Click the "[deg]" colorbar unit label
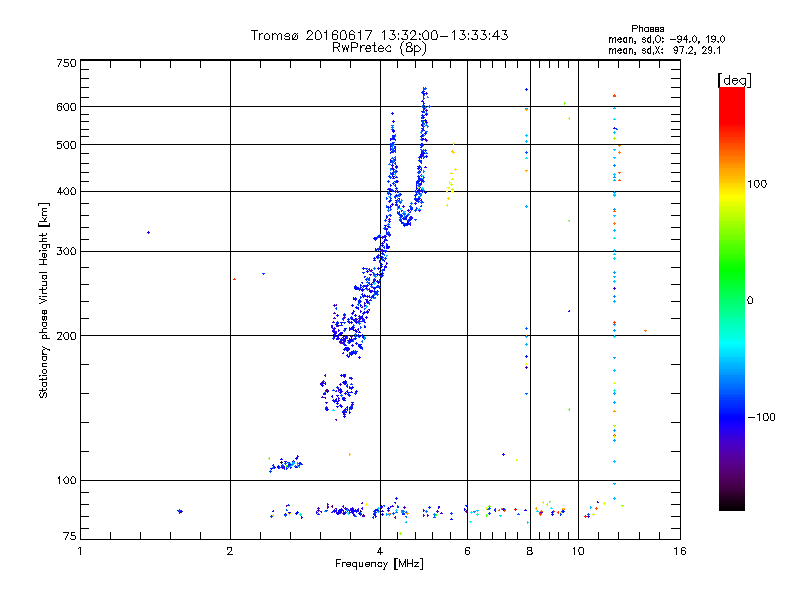The image size is (800, 600). 734,80
